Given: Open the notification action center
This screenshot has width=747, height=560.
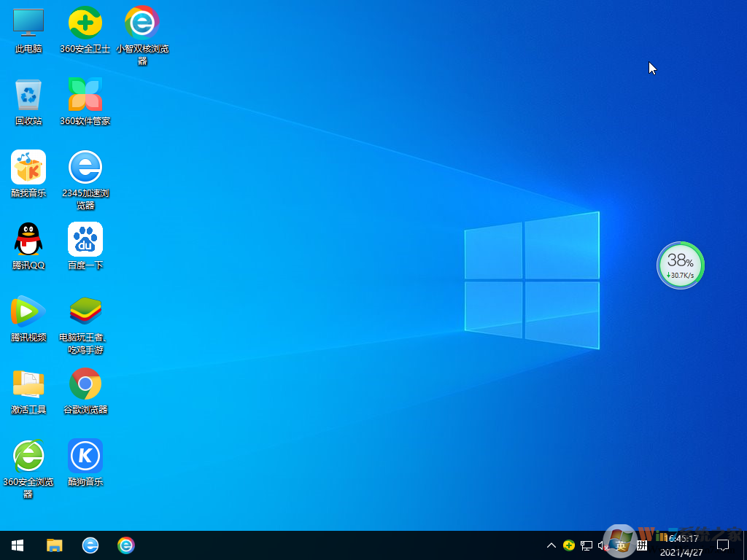Looking at the screenshot, I should (723, 545).
